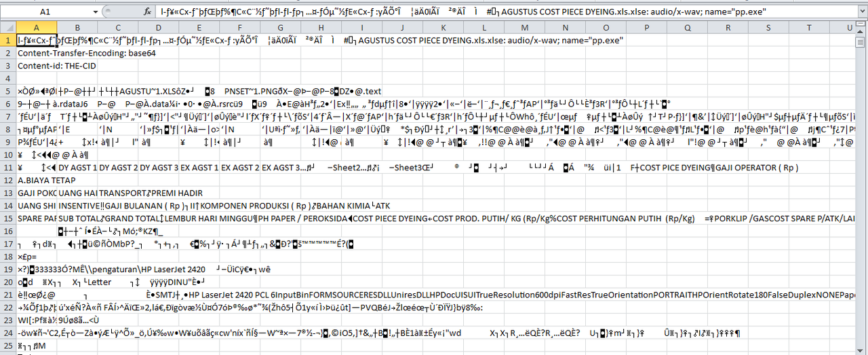Select row 12 header
This screenshot has width=868, height=355.
(8, 181)
